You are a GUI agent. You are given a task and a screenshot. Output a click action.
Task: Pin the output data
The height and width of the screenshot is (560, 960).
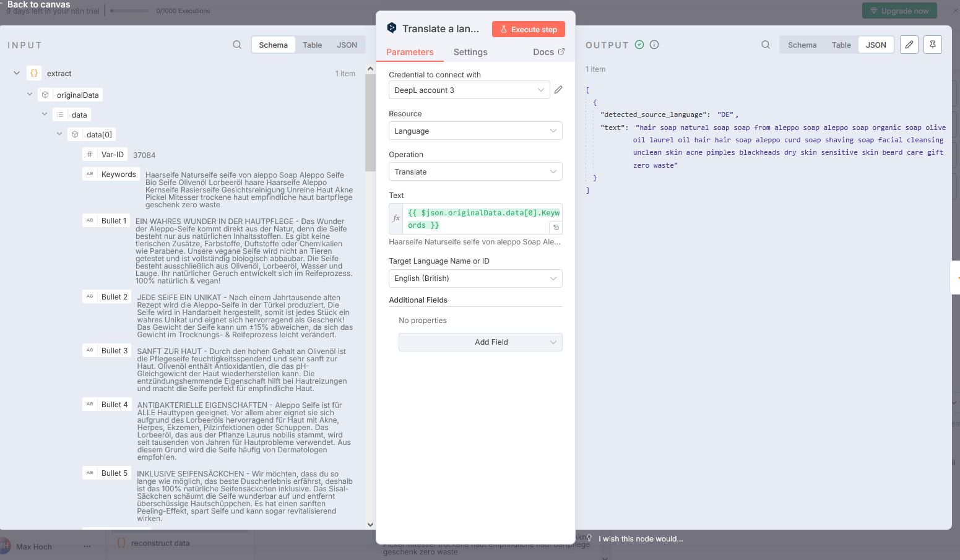click(932, 45)
